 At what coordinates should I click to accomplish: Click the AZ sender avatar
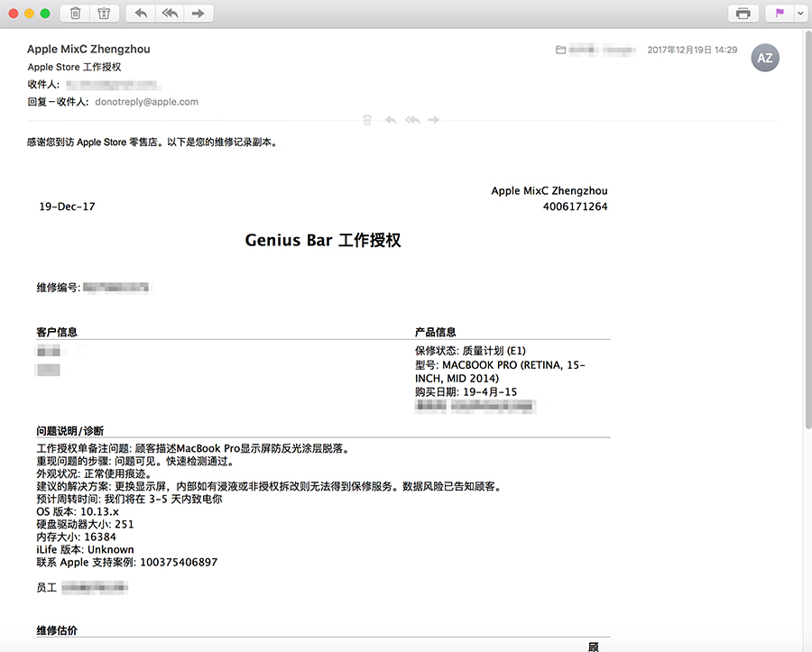point(765,58)
